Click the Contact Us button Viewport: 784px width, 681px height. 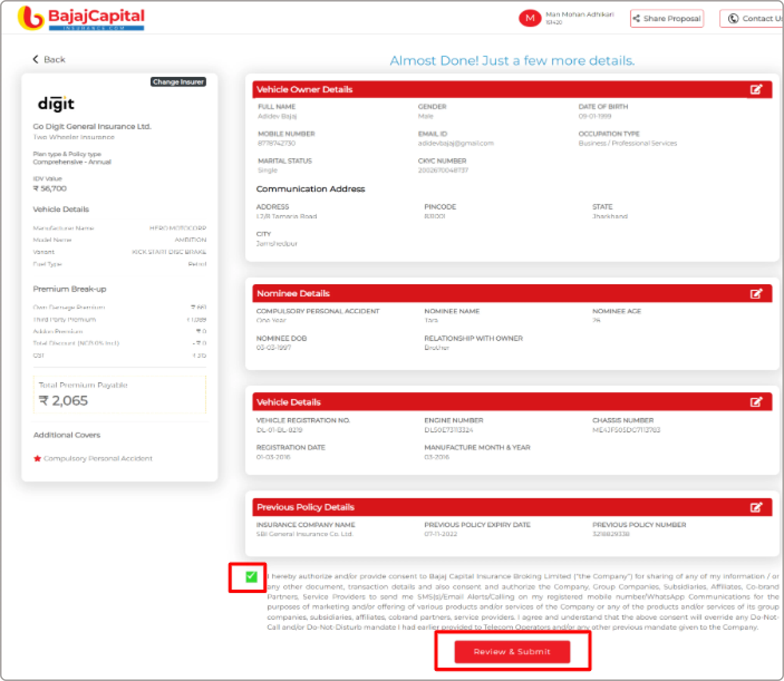751,19
